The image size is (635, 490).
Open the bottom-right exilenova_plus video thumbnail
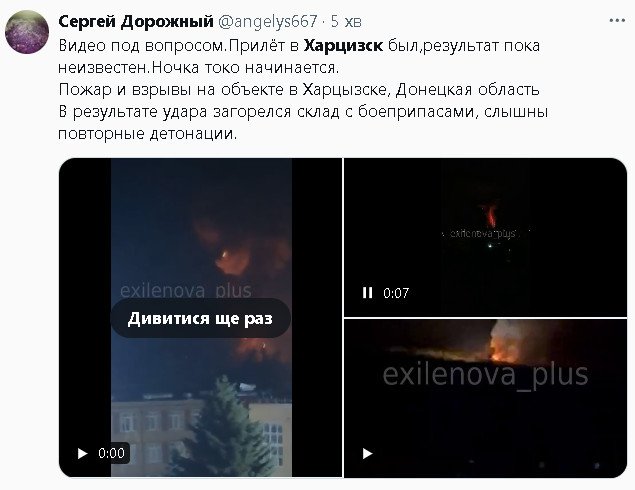[x=485, y=398]
